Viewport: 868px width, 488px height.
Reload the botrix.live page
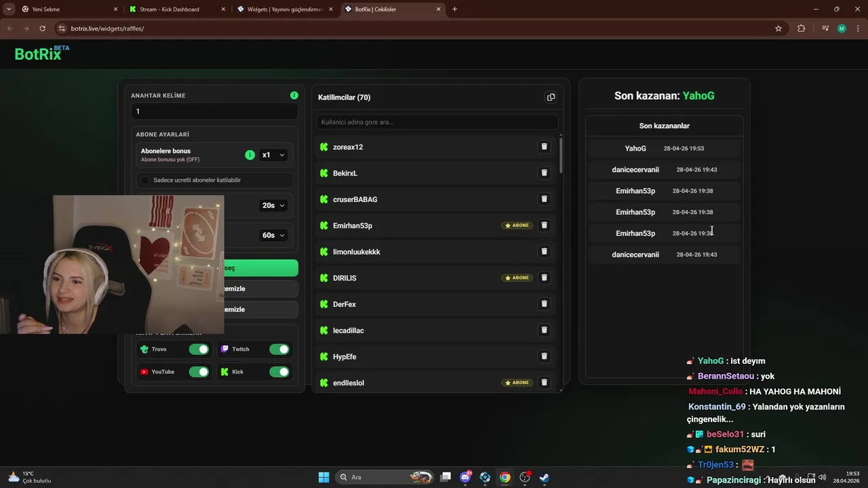(43, 28)
